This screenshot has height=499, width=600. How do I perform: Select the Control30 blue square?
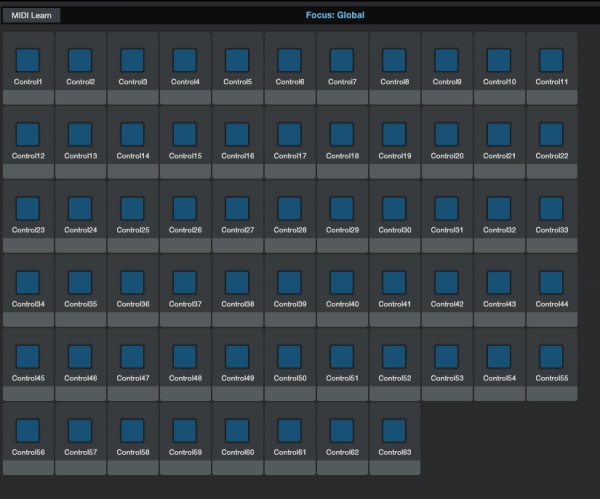click(395, 209)
